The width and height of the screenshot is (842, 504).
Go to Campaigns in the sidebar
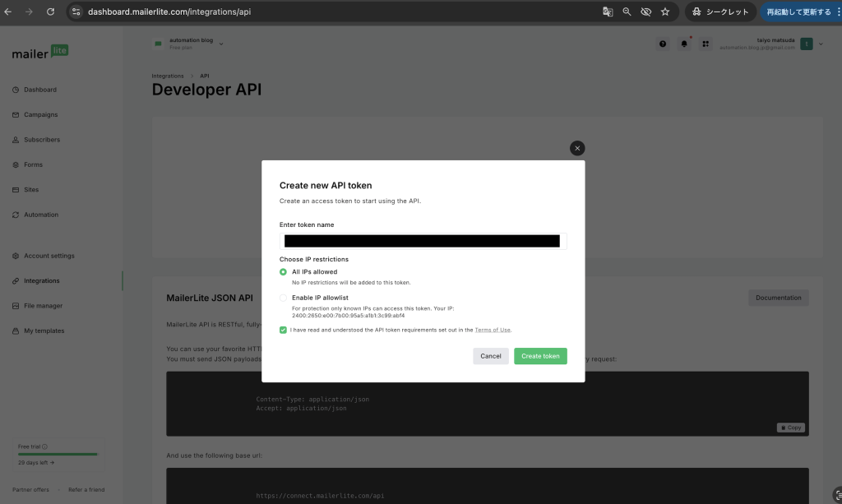coord(40,114)
